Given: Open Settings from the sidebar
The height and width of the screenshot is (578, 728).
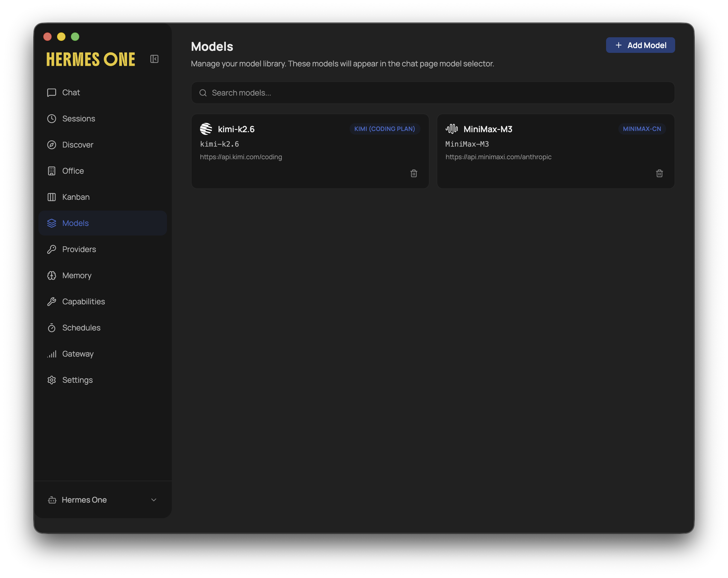Looking at the screenshot, I should pos(103,380).
